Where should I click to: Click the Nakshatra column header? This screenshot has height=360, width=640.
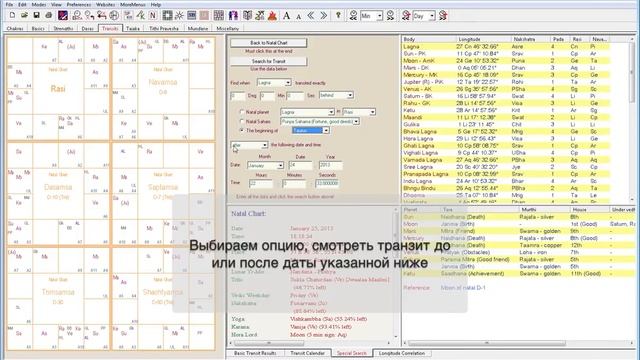coord(531,39)
